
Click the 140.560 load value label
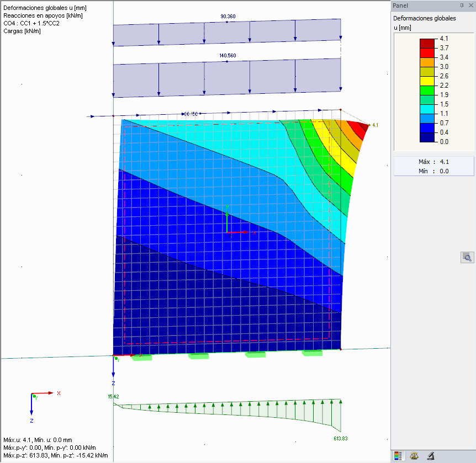pos(228,56)
